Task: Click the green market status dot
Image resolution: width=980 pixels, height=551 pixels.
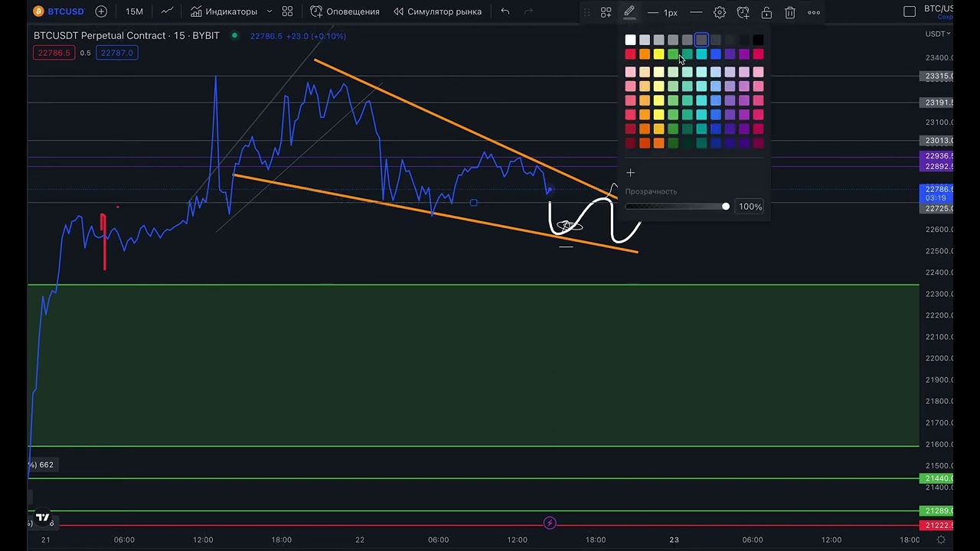Action: (x=234, y=36)
